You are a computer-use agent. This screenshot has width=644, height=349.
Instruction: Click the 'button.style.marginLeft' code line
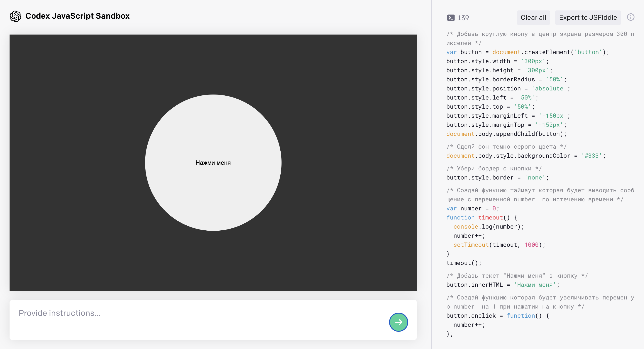(508, 116)
